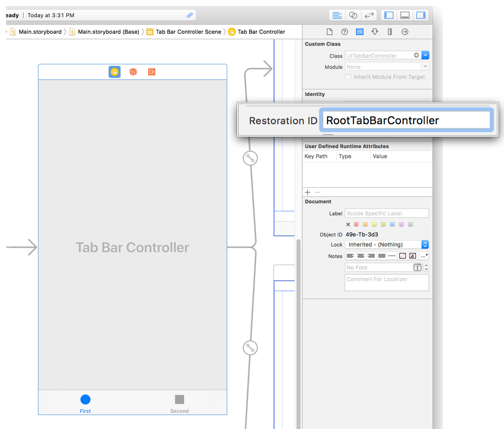This screenshot has width=504, height=435.
Task: Switch to the Version editor
Action: pyautogui.click(x=369, y=16)
